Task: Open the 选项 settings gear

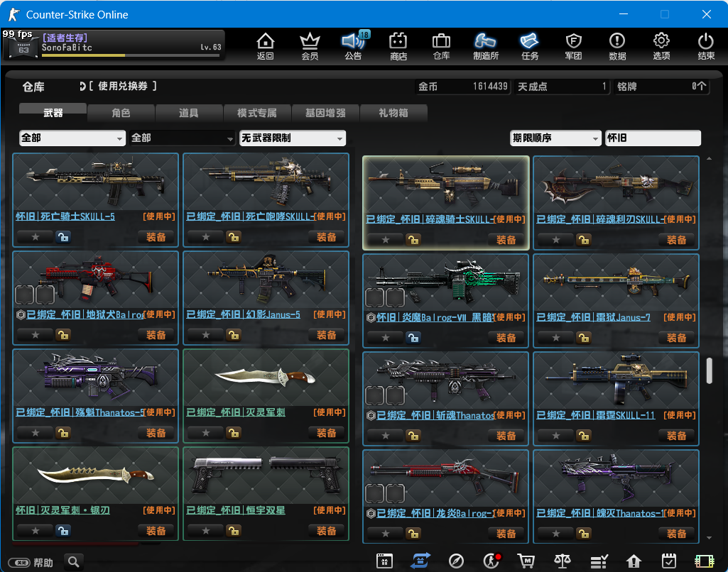Action: tap(661, 46)
